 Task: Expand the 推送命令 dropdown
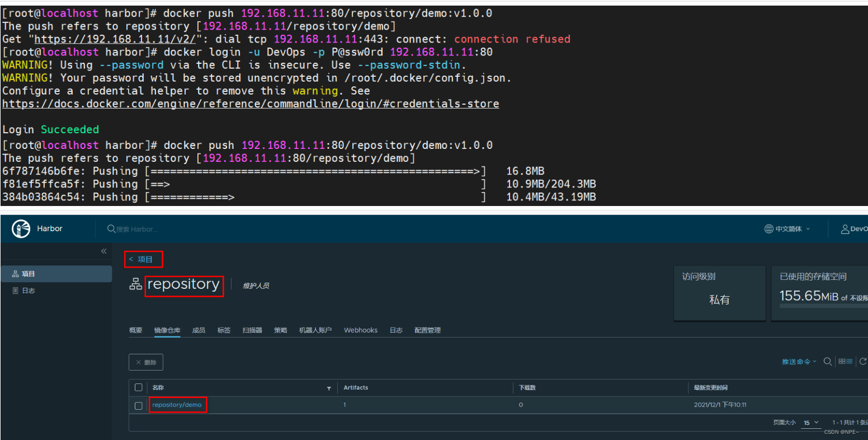[x=799, y=362]
